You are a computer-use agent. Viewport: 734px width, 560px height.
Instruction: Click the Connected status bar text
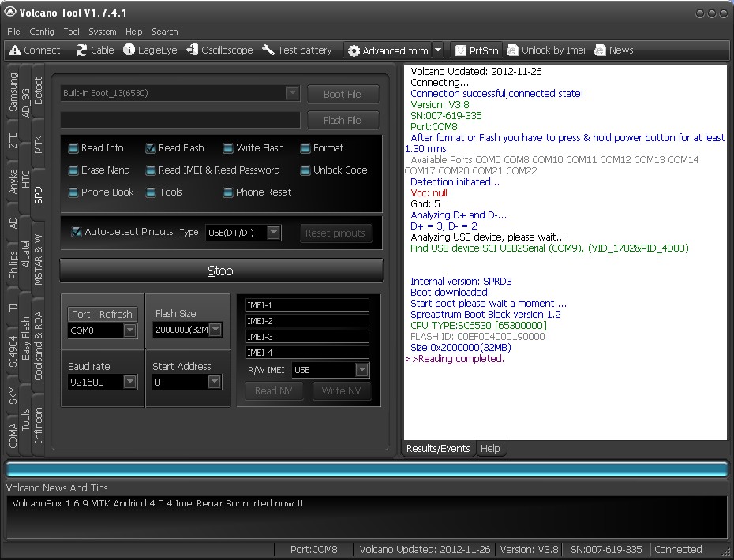pos(678,549)
